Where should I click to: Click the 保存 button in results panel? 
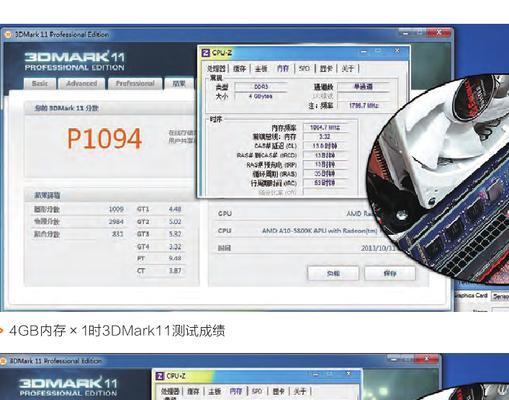point(390,273)
